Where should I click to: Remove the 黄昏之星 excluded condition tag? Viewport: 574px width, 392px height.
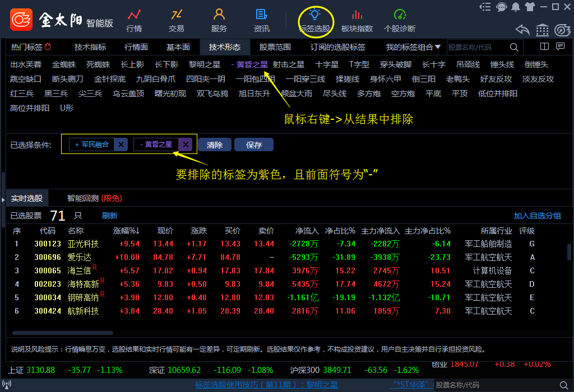pos(186,145)
